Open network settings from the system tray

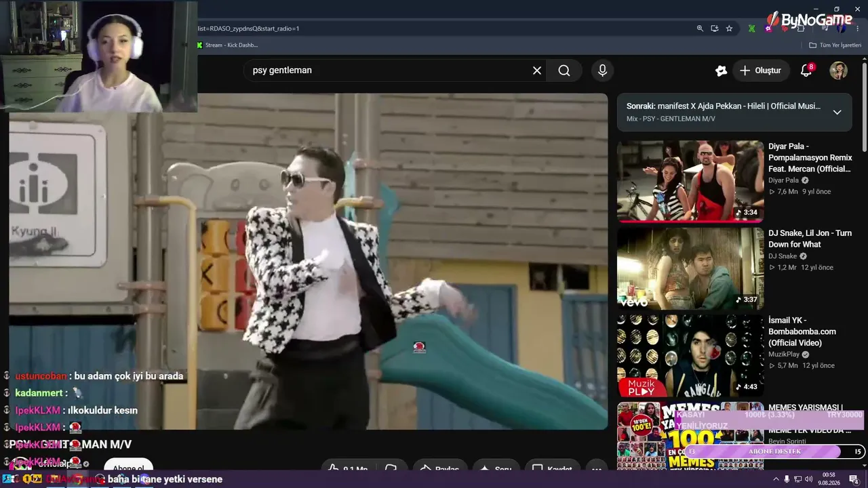pos(797,479)
